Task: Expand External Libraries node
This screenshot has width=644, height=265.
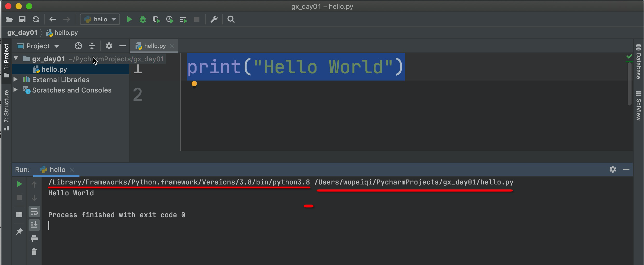Action: click(x=16, y=79)
